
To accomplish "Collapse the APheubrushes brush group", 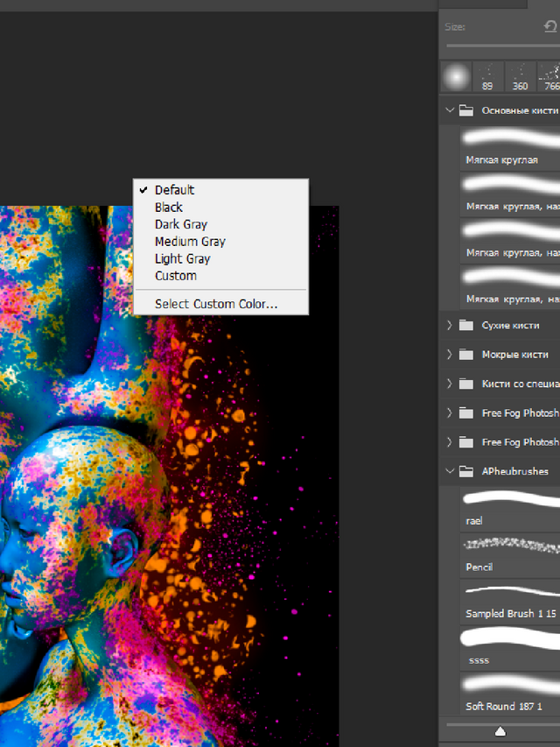I will [x=450, y=471].
